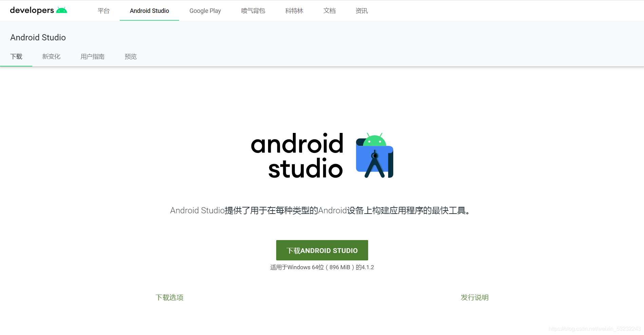Select the Android Studio top navigation tab
Viewport: 644px width, 335px height.
(x=149, y=11)
